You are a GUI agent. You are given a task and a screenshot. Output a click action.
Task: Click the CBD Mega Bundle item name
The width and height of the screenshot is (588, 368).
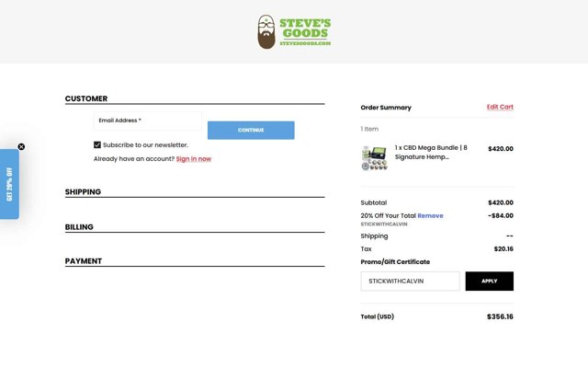click(x=431, y=153)
